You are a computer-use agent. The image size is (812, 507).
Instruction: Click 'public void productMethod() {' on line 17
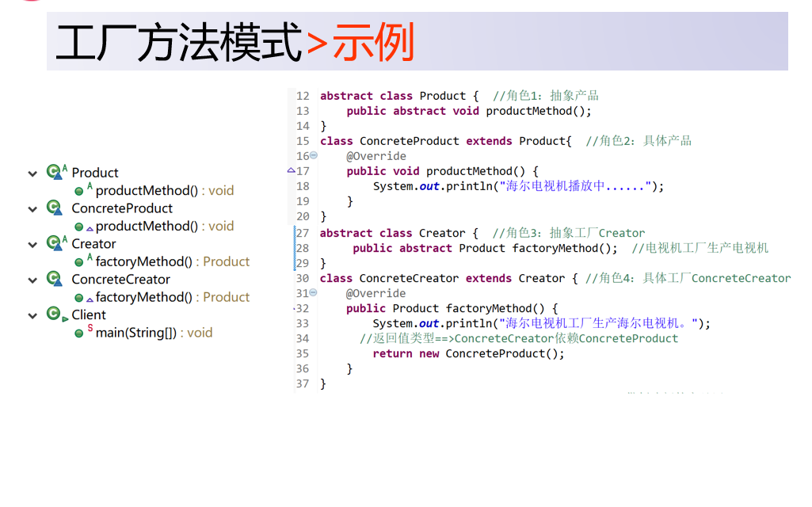click(443, 171)
